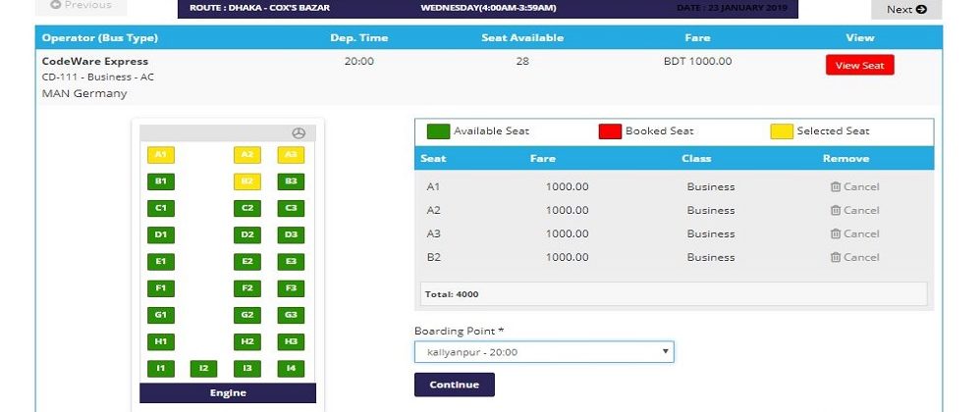Select available seat D1

point(161,235)
